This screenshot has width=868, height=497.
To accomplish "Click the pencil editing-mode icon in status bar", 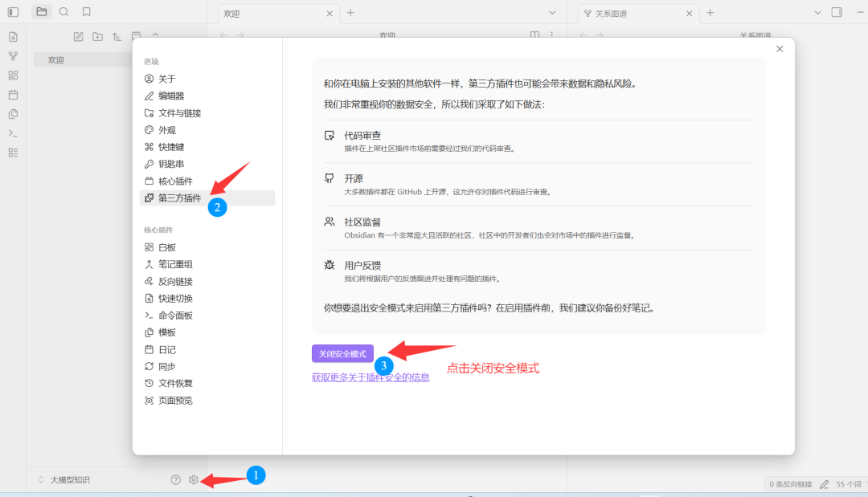I will coord(825,484).
